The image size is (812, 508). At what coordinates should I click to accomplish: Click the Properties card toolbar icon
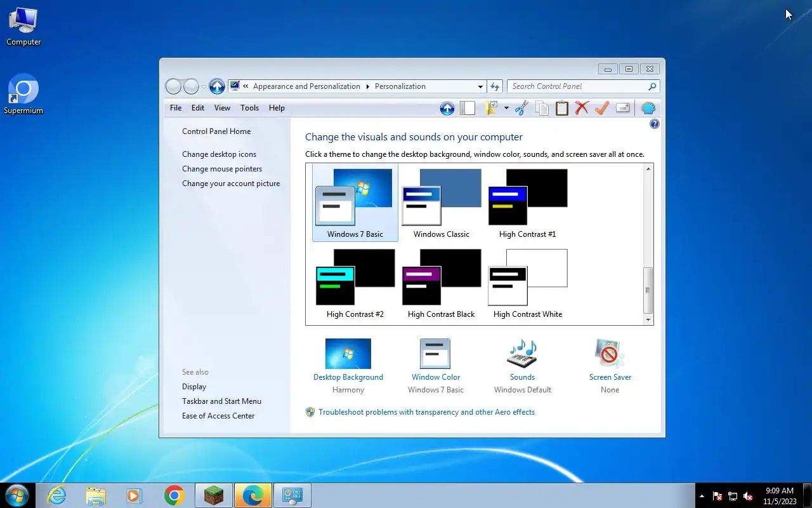[x=623, y=108]
